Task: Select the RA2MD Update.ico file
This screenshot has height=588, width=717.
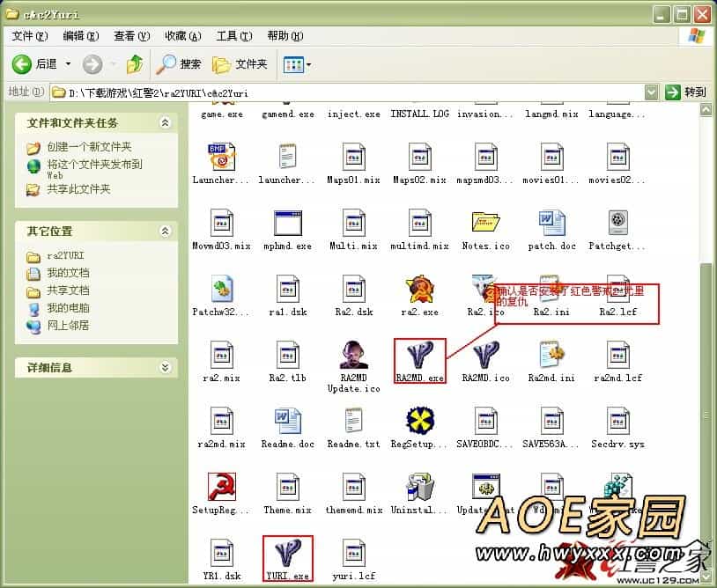Action: (x=353, y=355)
